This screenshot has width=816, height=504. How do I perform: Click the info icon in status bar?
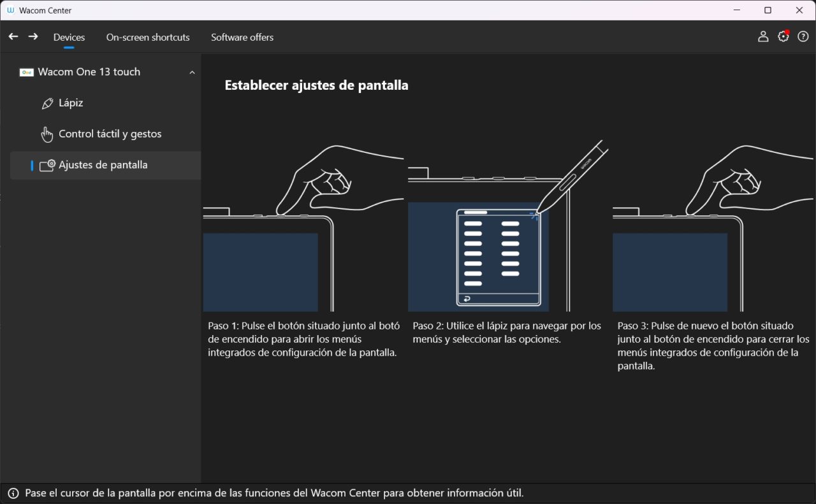[13, 493]
